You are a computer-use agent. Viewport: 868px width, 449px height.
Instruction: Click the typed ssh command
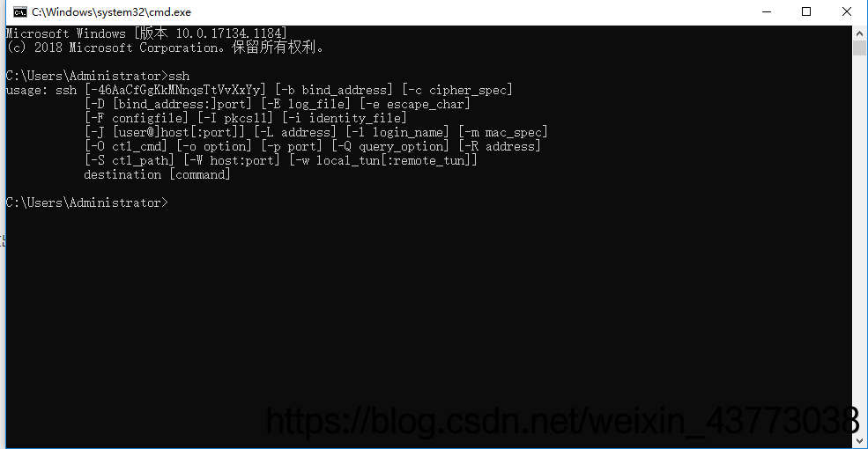tap(178, 76)
